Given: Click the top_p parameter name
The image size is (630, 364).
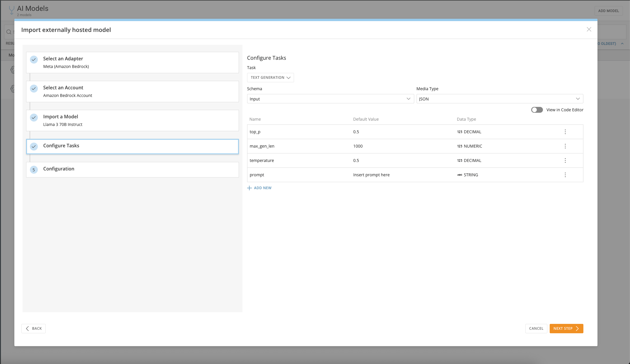Looking at the screenshot, I should [255, 132].
